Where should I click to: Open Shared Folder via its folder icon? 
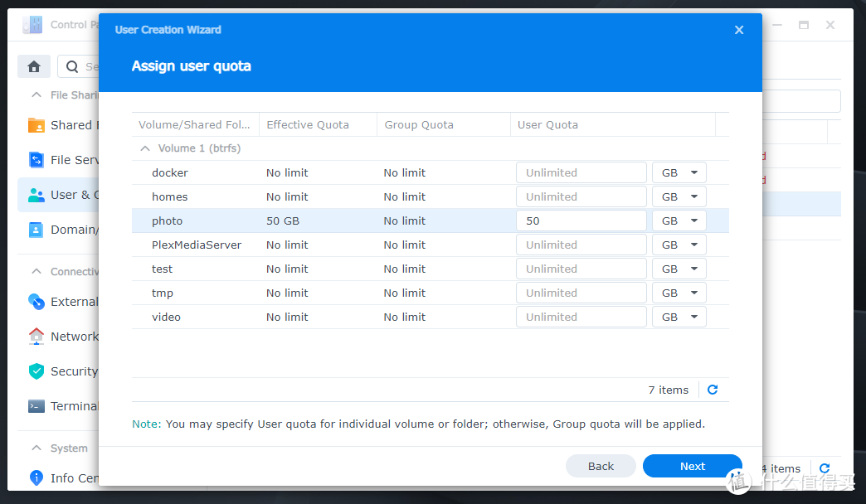pyautogui.click(x=36, y=125)
